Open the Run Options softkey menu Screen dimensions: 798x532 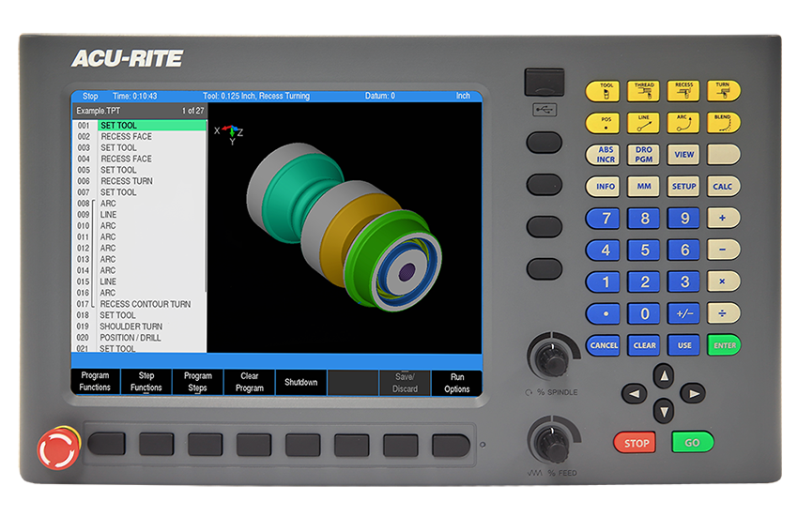pyautogui.click(x=456, y=382)
